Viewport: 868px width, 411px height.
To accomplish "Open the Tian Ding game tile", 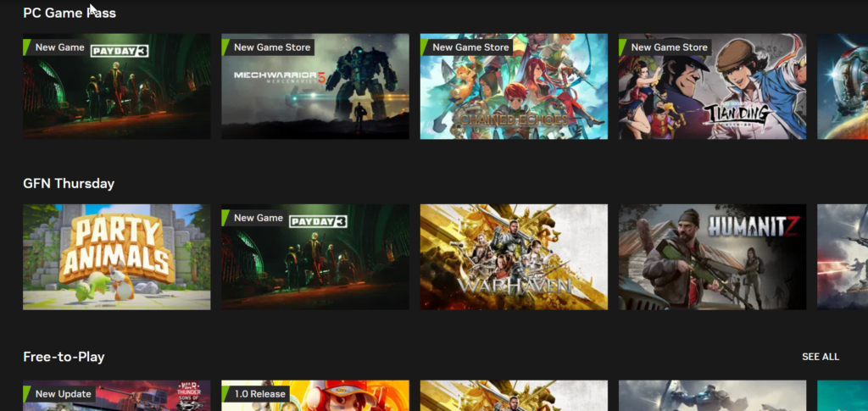I will [x=712, y=86].
